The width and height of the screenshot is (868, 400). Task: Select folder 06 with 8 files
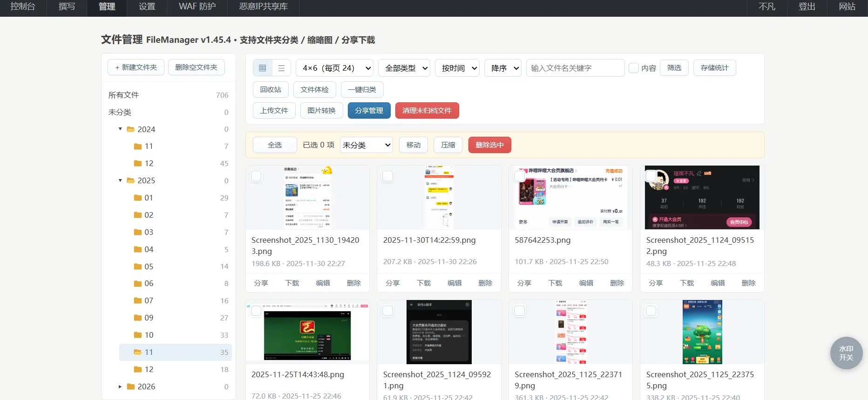tap(175, 283)
